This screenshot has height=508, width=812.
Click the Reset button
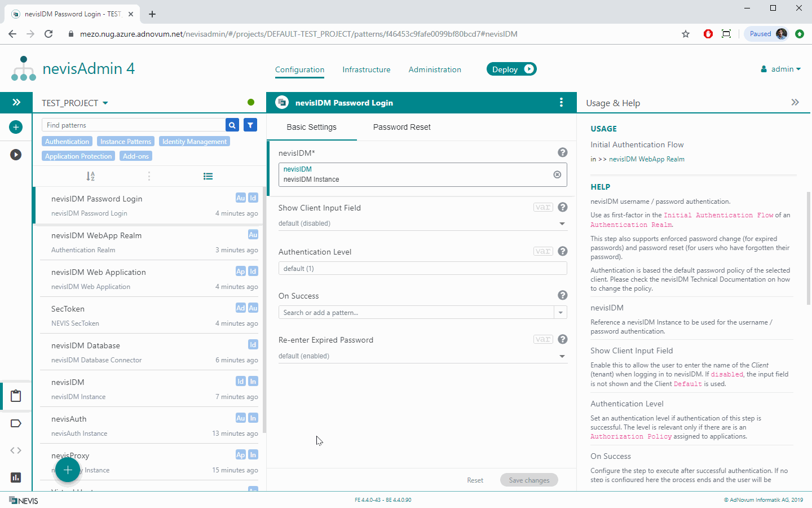[475, 480]
